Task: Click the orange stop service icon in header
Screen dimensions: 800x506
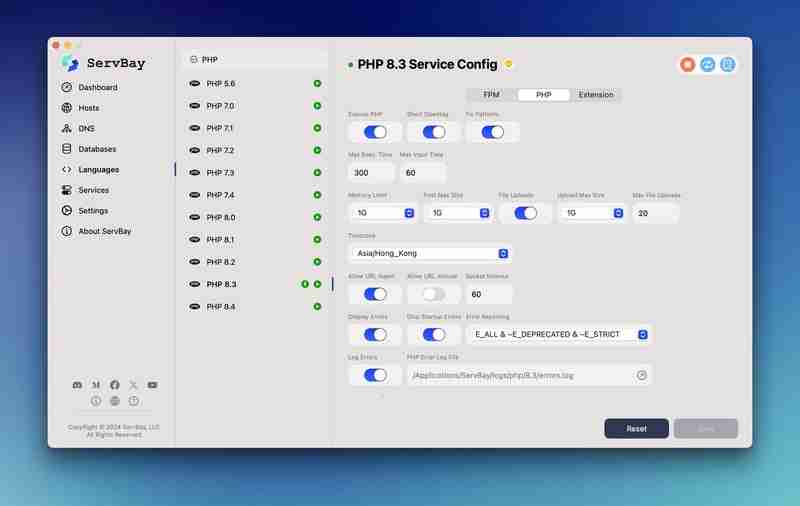Action: 688,64
